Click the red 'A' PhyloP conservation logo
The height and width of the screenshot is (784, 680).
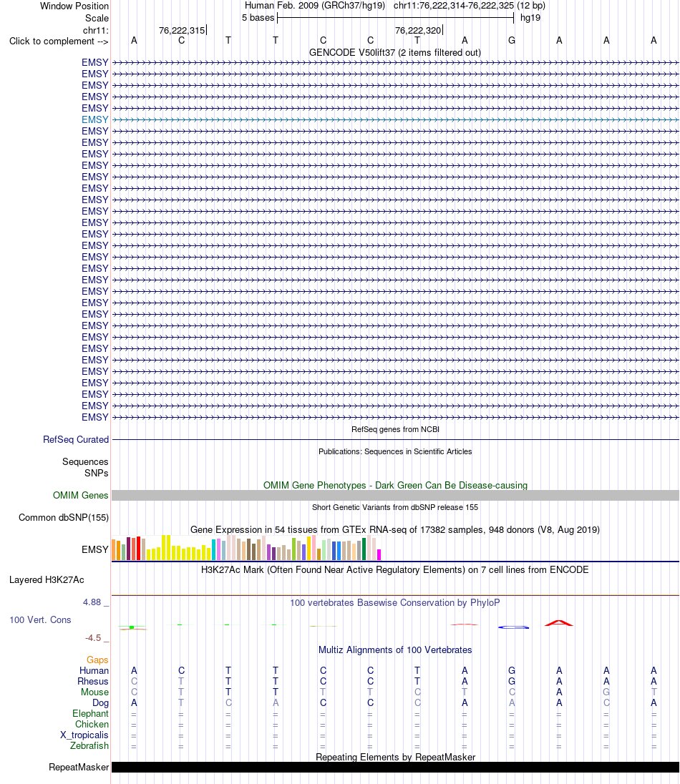tap(559, 623)
